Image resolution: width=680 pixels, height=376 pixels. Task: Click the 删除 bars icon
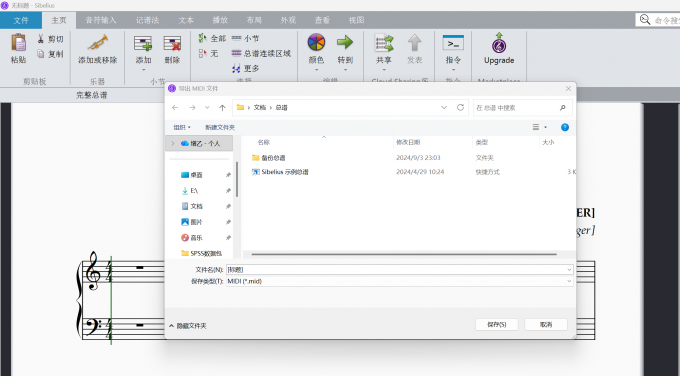[x=172, y=43]
